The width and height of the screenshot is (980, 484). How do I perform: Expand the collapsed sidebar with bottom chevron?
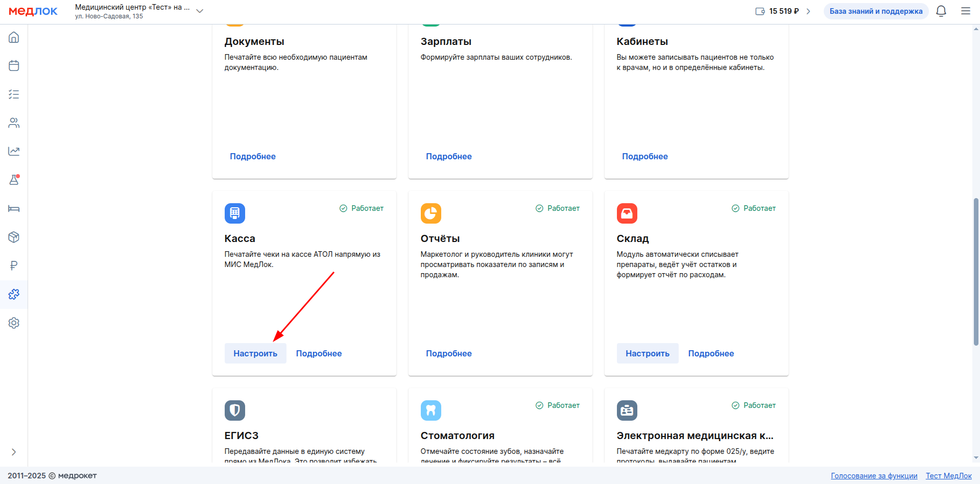point(14,452)
